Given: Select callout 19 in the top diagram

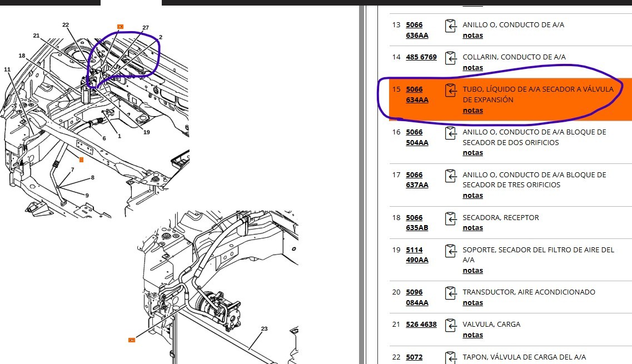Looking at the screenshot, I should click(x=146, y=132).
